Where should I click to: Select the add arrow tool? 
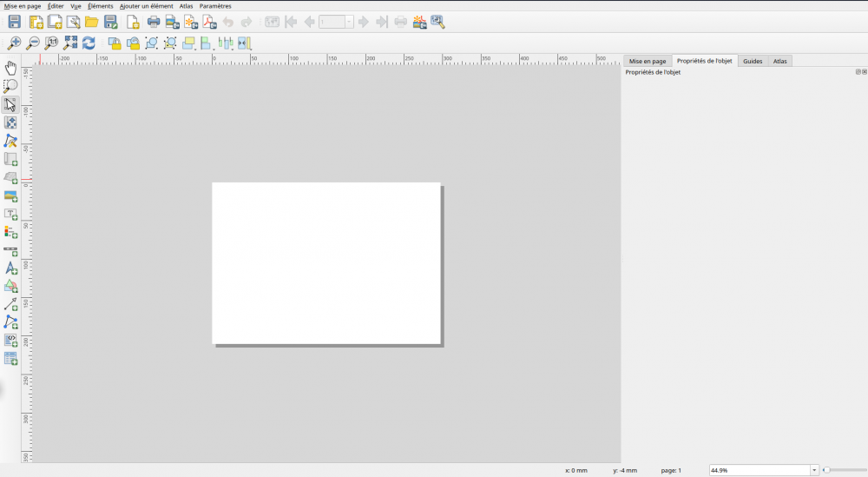click(10, 304)
